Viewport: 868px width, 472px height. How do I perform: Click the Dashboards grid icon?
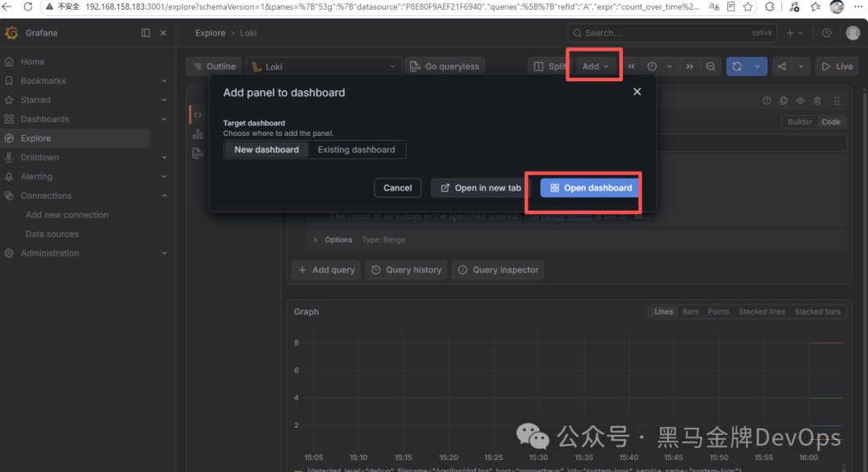pos(9,119)
